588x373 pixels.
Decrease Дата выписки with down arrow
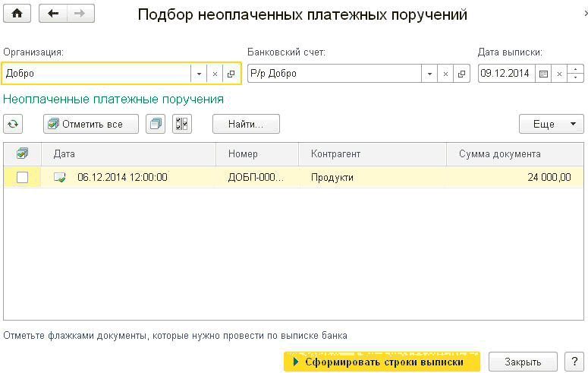(x=576, y=77)
